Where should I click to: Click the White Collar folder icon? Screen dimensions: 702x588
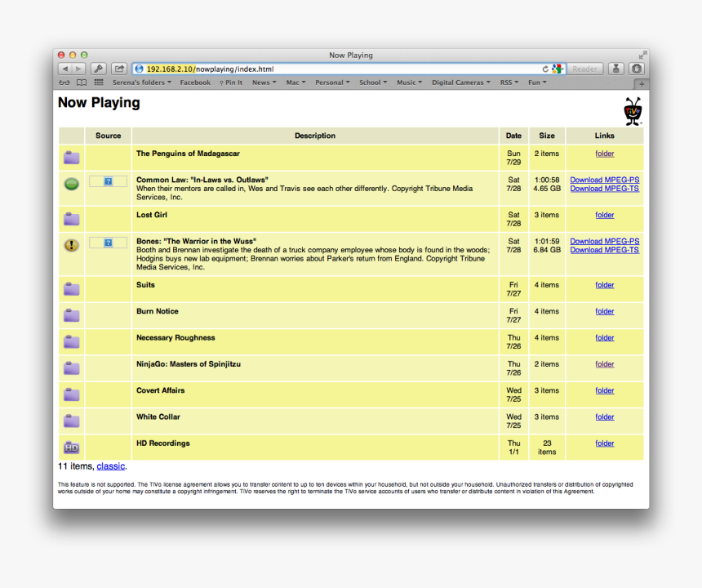click(72, 421)
